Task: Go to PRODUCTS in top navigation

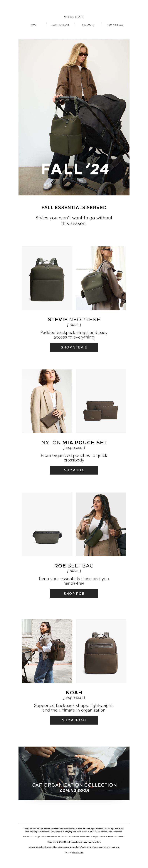Action: point(88,25)
